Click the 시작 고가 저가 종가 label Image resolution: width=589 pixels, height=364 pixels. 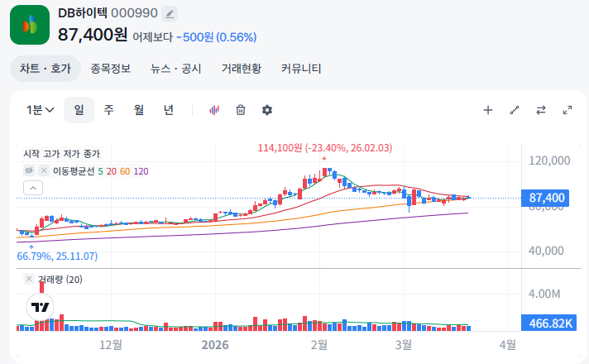62,154
